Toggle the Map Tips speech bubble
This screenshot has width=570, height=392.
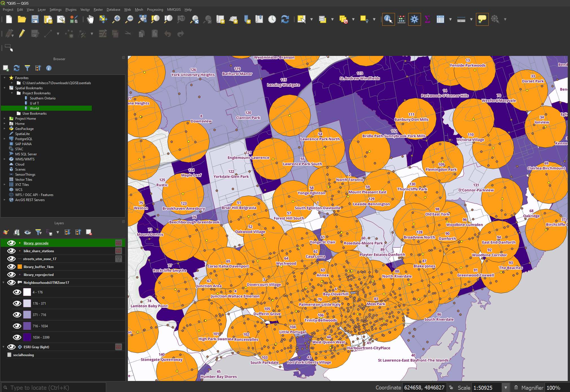[482, 19]
